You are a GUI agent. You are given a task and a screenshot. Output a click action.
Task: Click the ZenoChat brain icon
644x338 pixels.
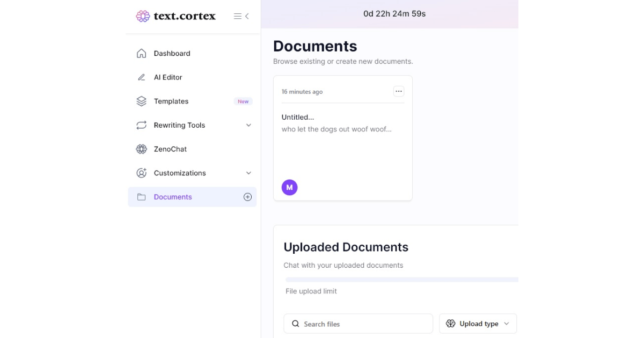141,149
